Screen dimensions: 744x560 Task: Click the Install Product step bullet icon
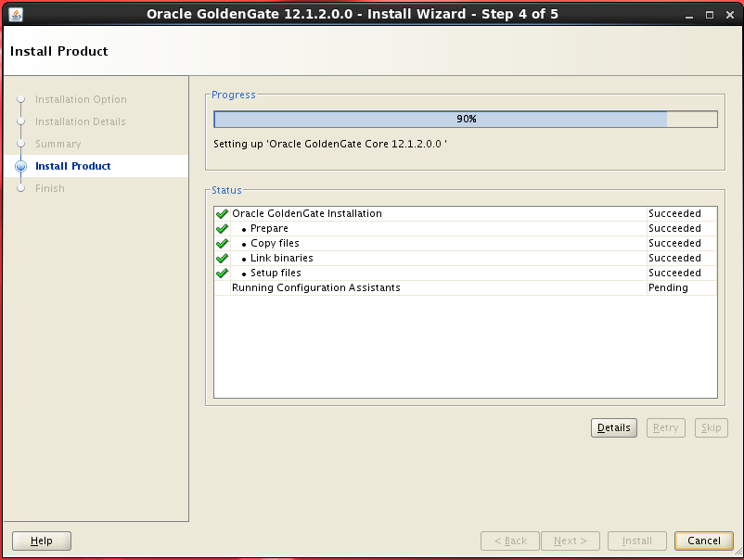(x=21, y=167)
